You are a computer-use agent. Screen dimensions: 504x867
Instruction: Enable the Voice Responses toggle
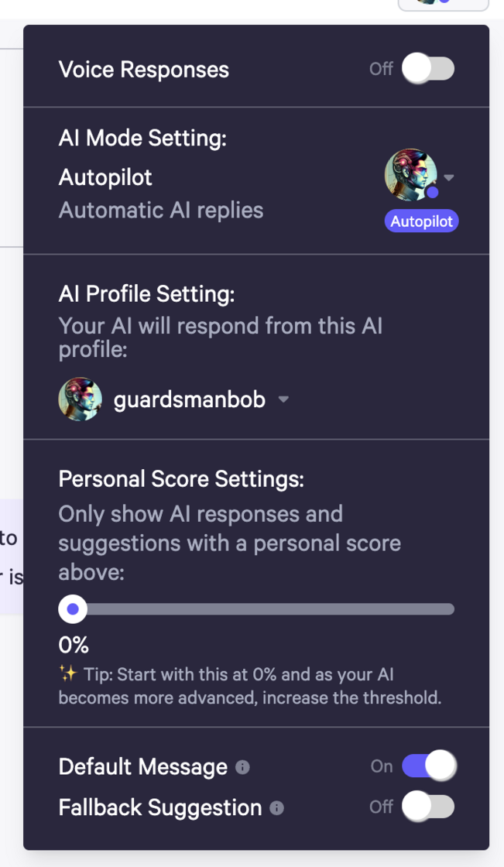pos(428,69)
